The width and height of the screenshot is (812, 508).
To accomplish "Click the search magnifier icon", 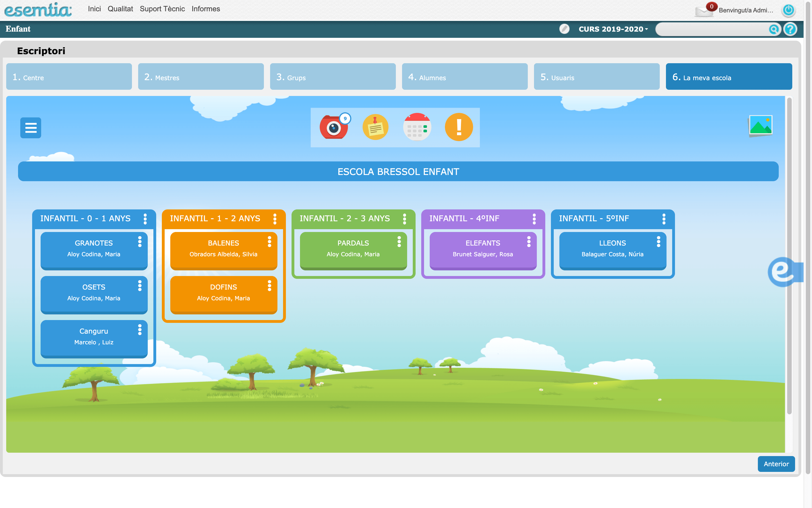I will click(x=774, y=30).
